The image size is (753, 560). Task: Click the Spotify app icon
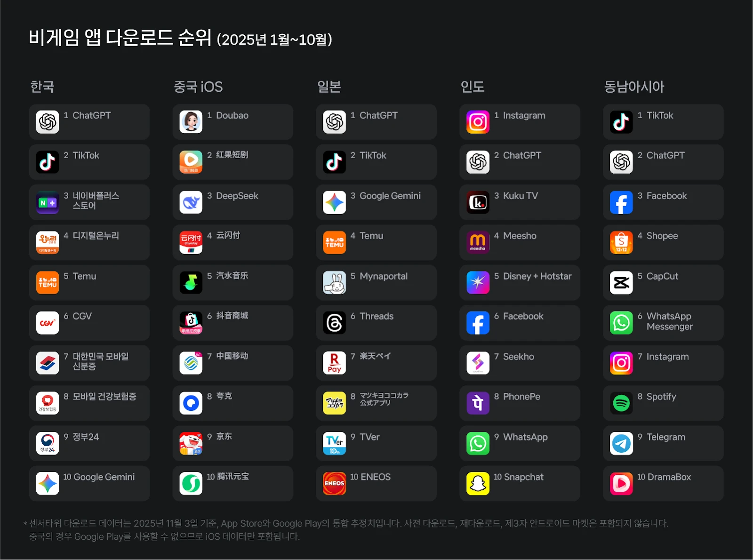(621, 403)
